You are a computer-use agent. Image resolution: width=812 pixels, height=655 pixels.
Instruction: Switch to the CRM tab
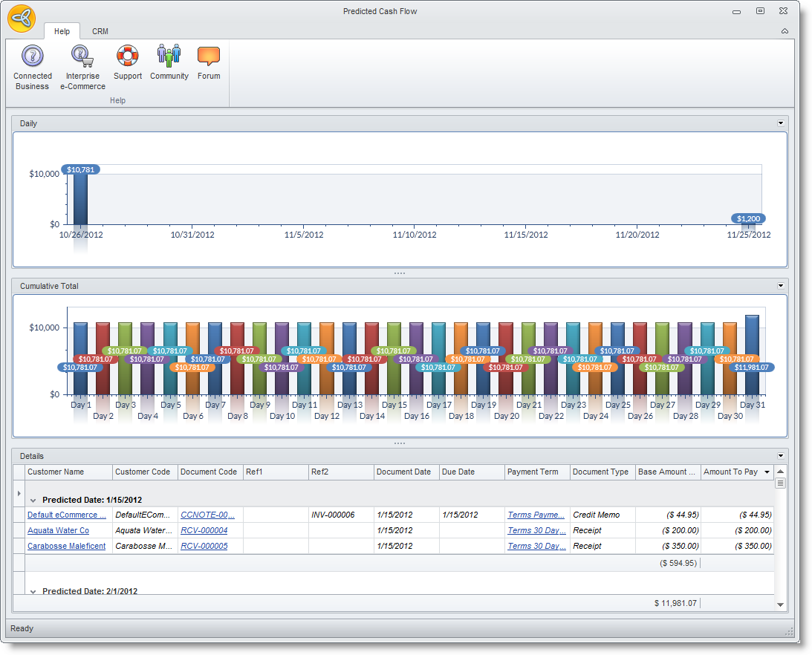point(100,32)
